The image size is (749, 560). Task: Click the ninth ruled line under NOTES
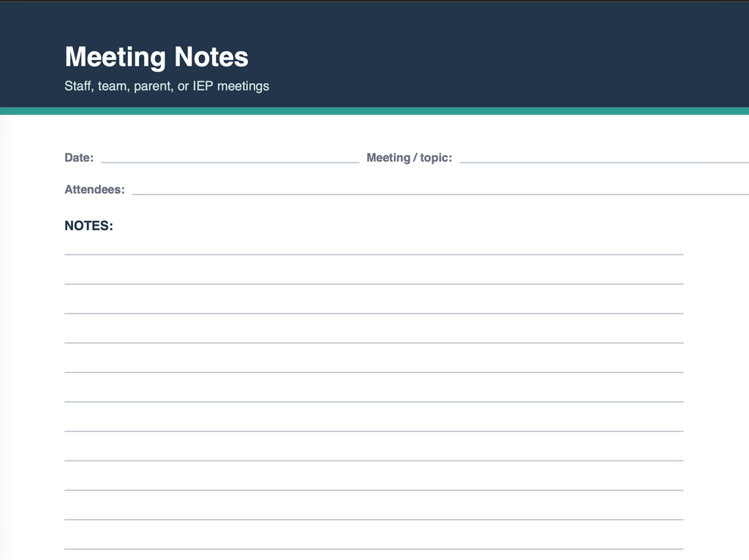[374, 491]
